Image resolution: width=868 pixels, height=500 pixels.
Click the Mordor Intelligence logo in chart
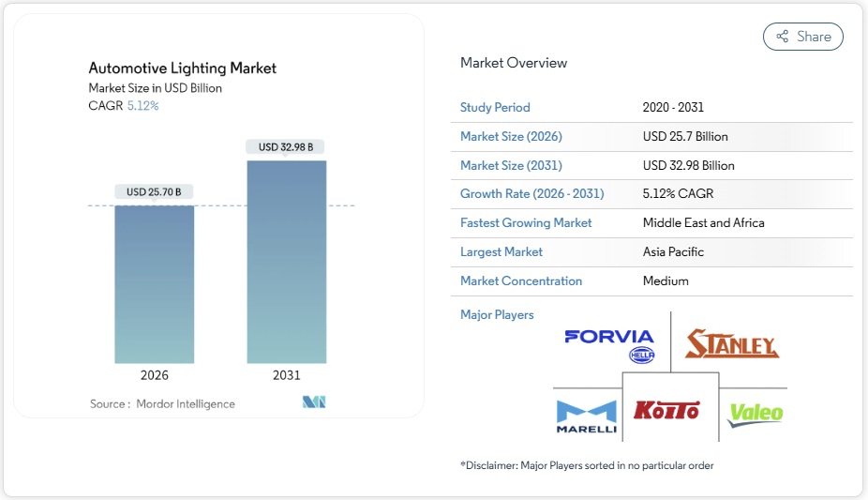pos(313,402)
